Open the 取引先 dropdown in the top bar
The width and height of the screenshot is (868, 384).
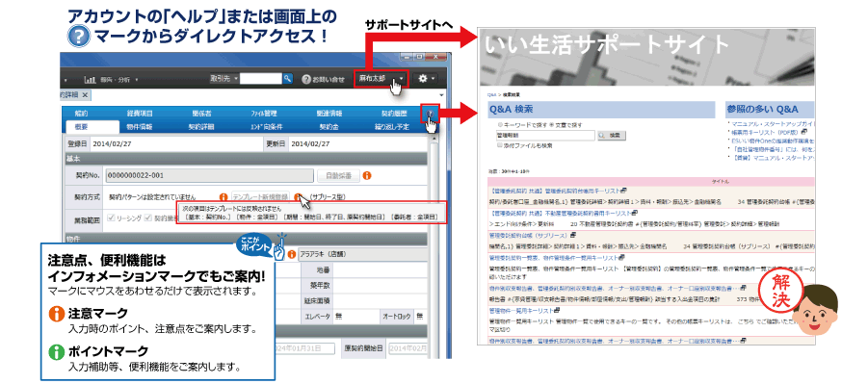point(224,79)
